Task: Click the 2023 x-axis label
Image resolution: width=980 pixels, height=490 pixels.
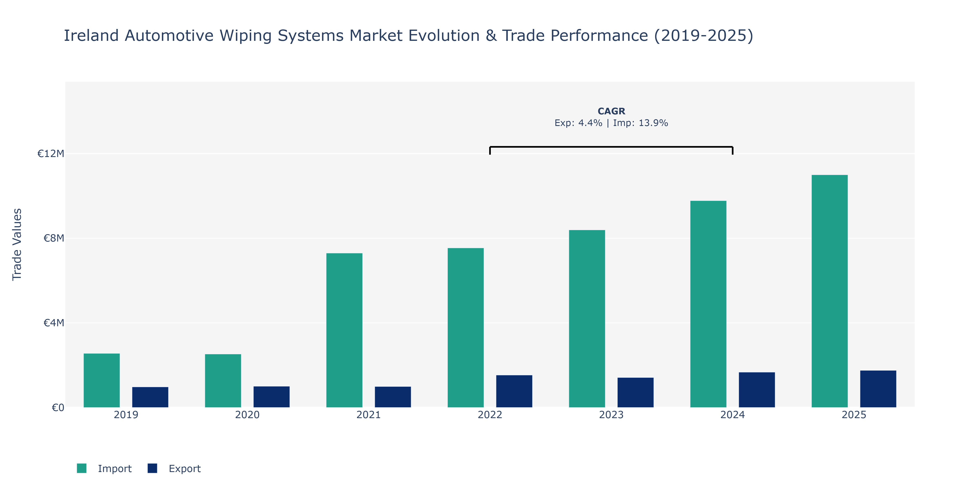Action: (x=611, y=415)
